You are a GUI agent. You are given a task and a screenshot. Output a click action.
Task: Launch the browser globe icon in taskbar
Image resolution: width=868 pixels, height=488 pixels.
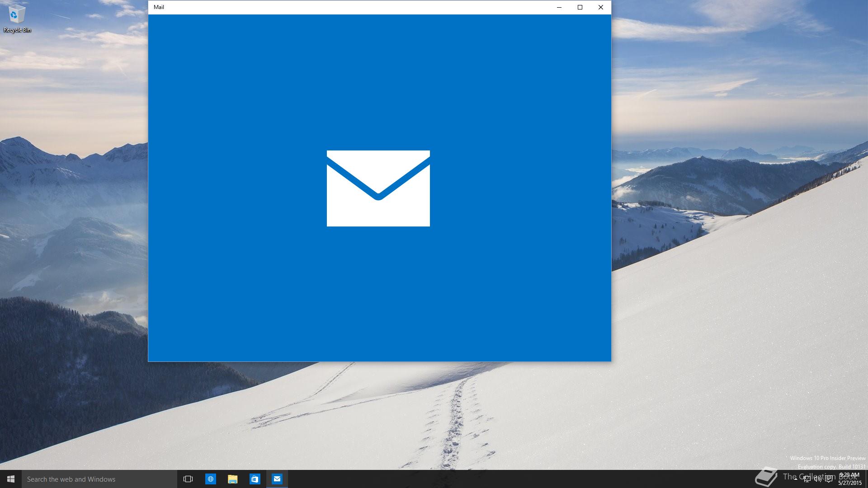click(x=211, y=479)
